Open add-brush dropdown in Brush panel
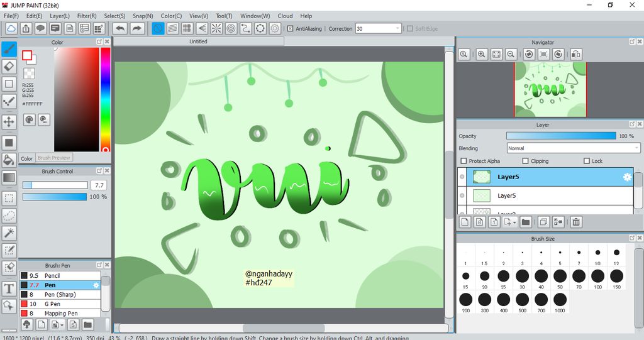The height and width of the screenshot is (340, 644). [x=62, y=325]
